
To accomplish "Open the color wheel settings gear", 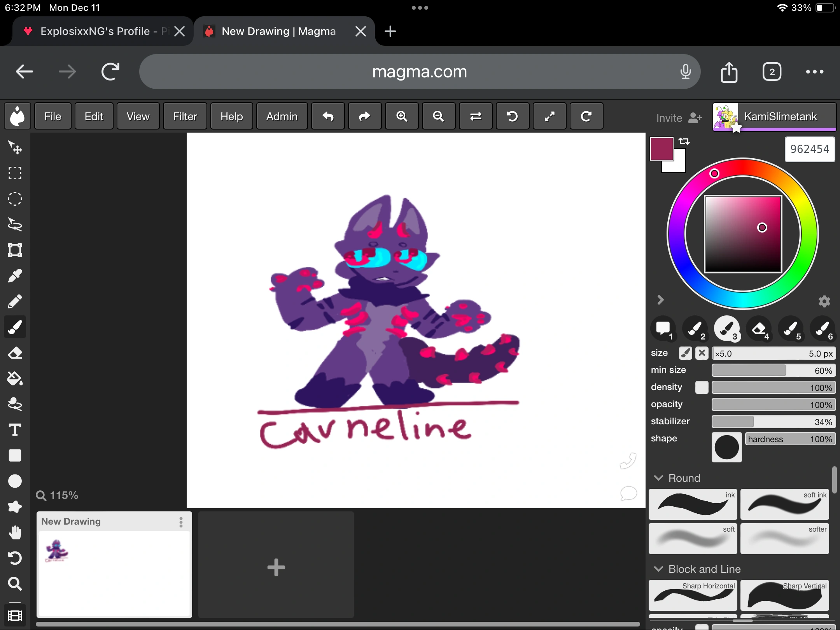I will pyautogui.click(x=825, y=301).
